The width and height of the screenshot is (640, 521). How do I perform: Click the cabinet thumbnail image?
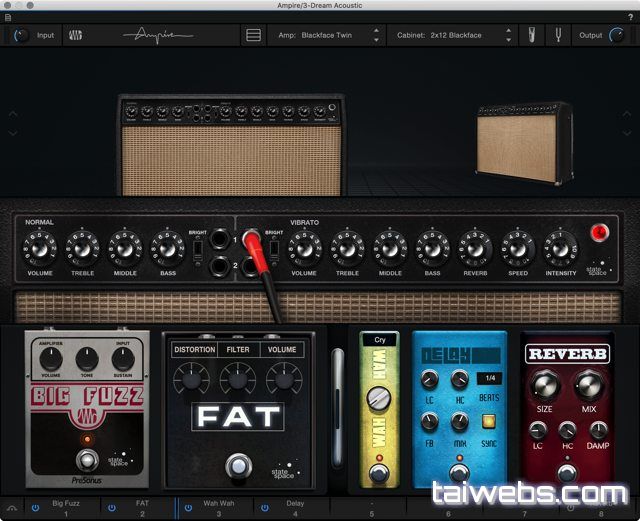[523, 142]
